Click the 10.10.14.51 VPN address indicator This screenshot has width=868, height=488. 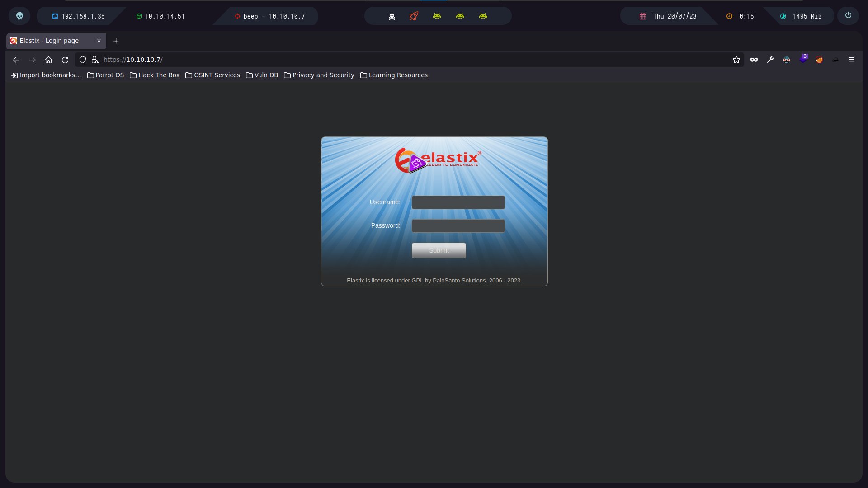click(160, 16)
